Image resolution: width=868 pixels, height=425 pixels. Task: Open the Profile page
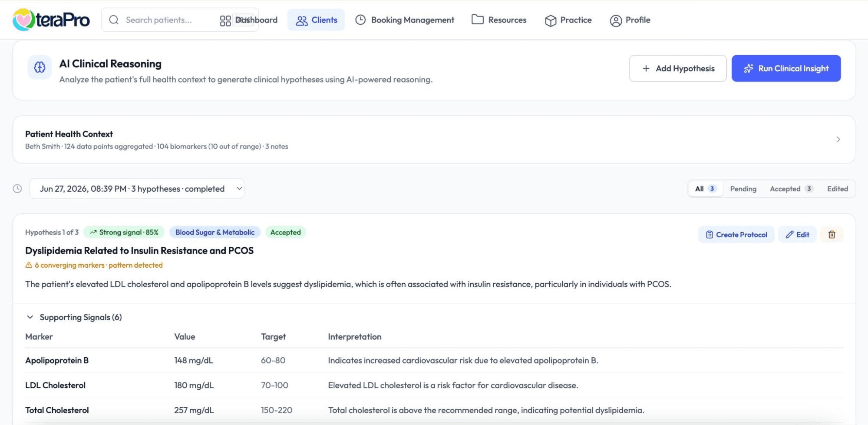[x=630, y=20]
